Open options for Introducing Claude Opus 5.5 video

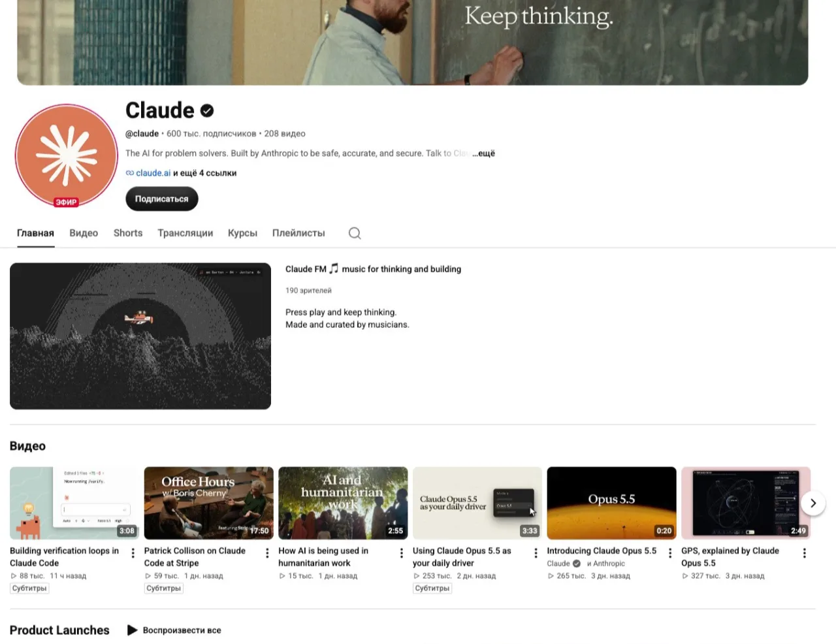pos(670,553)
